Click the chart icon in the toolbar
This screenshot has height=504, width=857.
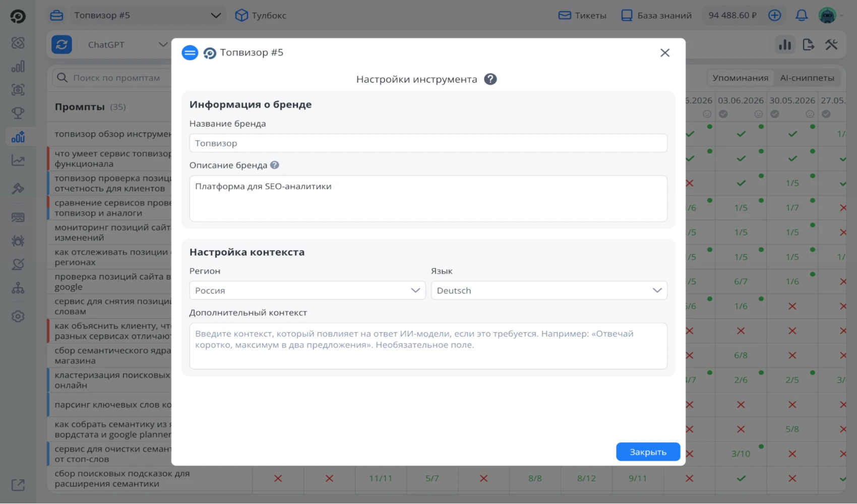(x=784, y=44)
